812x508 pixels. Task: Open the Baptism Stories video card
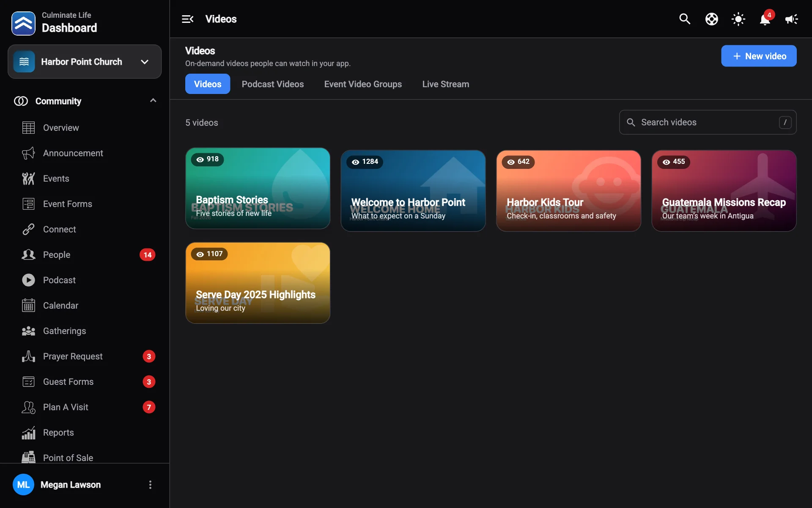[x=258, y=188]
